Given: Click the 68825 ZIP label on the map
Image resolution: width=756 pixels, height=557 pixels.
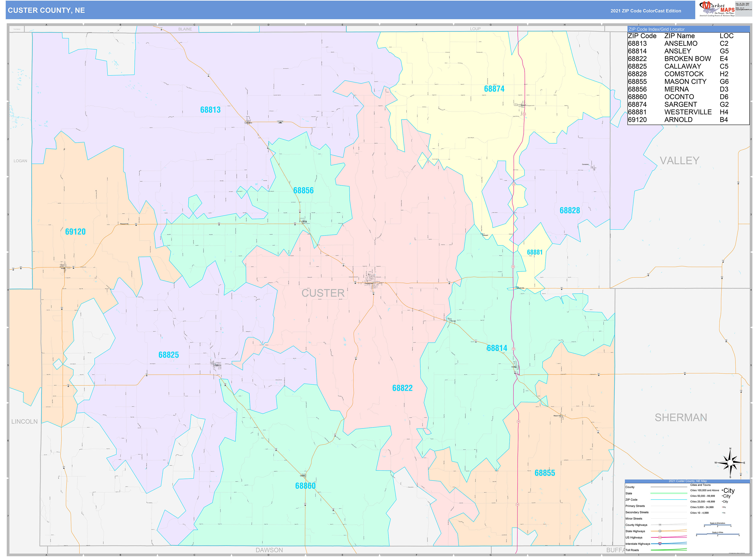Looking at the screenshot, I should coord(169,355).
